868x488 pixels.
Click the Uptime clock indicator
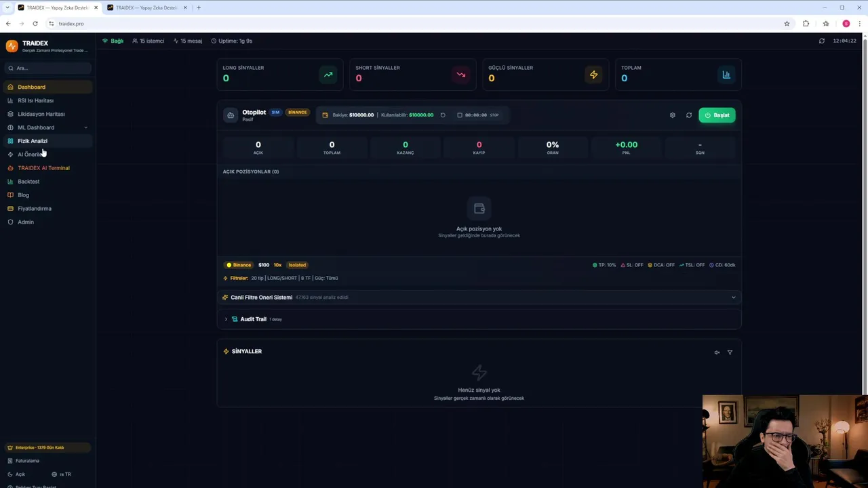pos(232,41)
